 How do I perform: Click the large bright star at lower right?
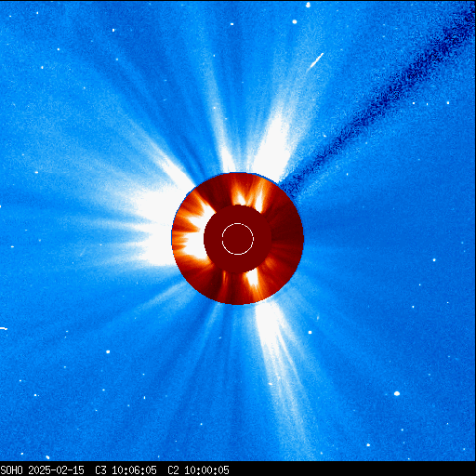coord(397,393)
